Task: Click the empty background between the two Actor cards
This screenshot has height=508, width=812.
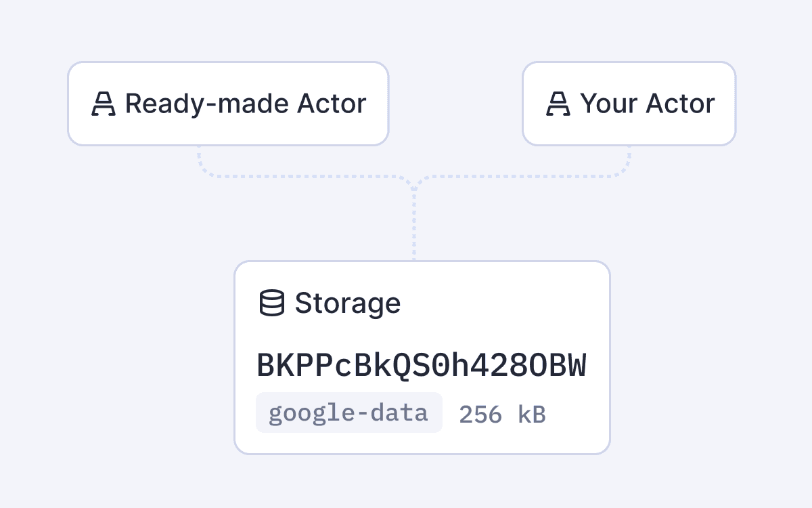Action: (455, 104)
